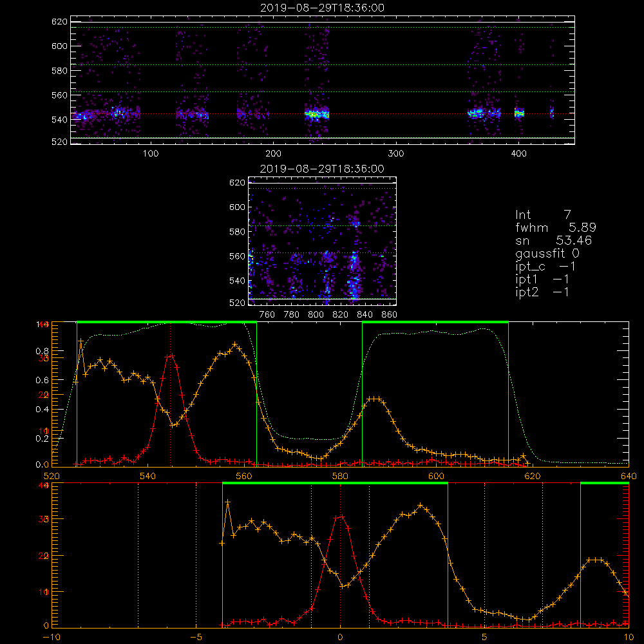Click the bright emission blob near x=235 in top spectrogram

coord(317,114)
